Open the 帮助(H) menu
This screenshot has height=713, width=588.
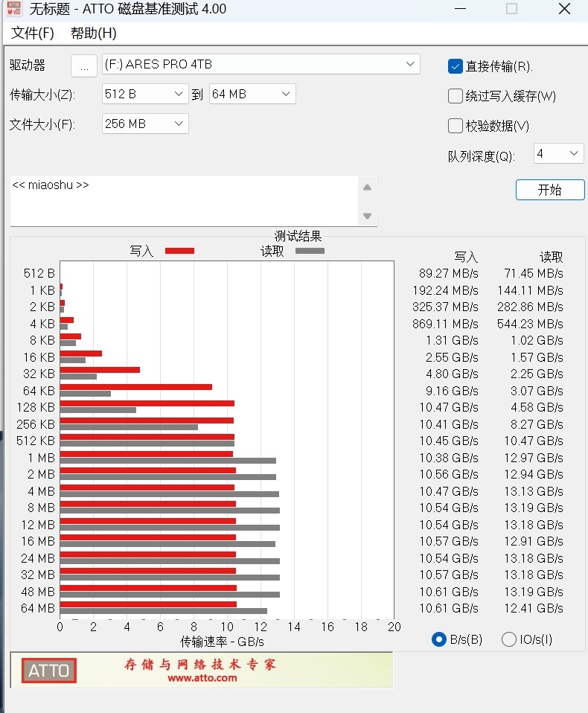point(94,33)
